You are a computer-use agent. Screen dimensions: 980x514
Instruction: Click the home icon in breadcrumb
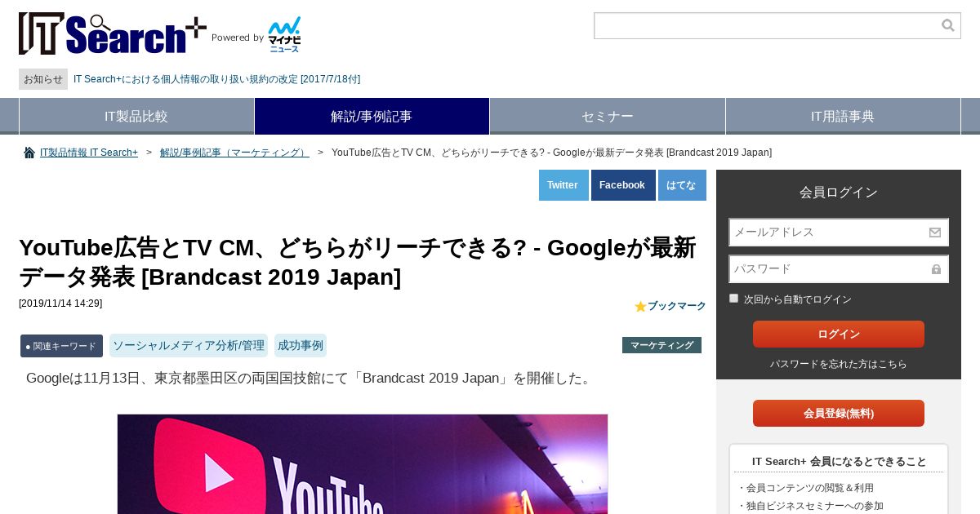(x=29, y=153)
